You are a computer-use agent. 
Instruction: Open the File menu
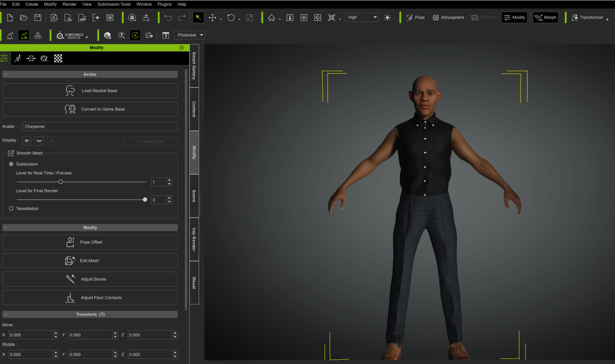point(3,4)
